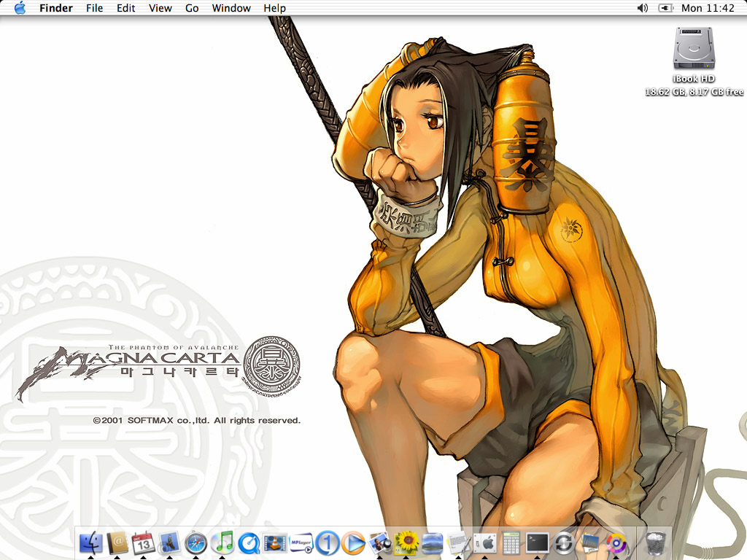This screenshot has width=747, height=560.
Task: Click the iBook HD label text
Action: 694,79
